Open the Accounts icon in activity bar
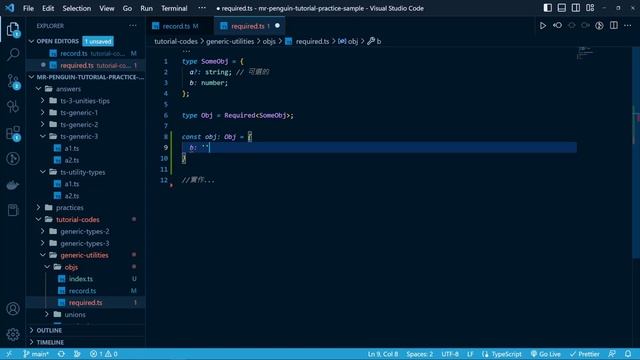640x360 pixels. click(13, 309)
